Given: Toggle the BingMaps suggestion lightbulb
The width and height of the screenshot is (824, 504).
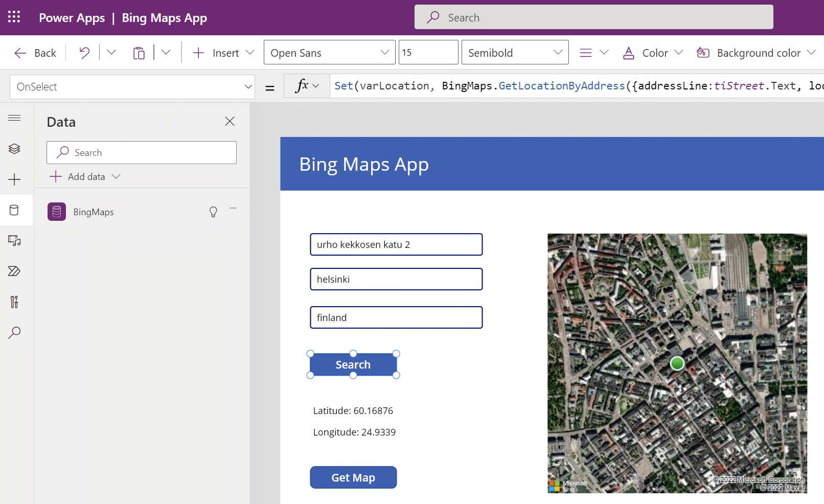Looking at the screenshot, I should click(x=213, y=212).
